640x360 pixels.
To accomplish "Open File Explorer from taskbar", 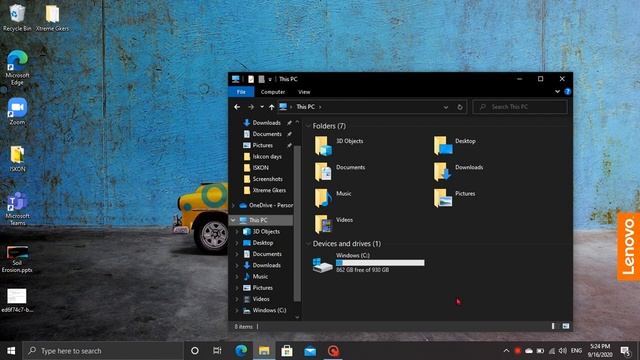I will point(264,351).
